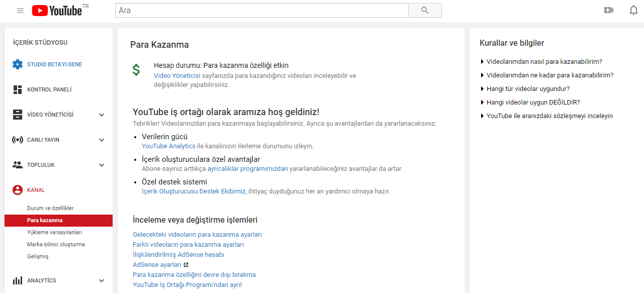
Task: Click the Para Kazanma page title
Action: pos(159,45)
